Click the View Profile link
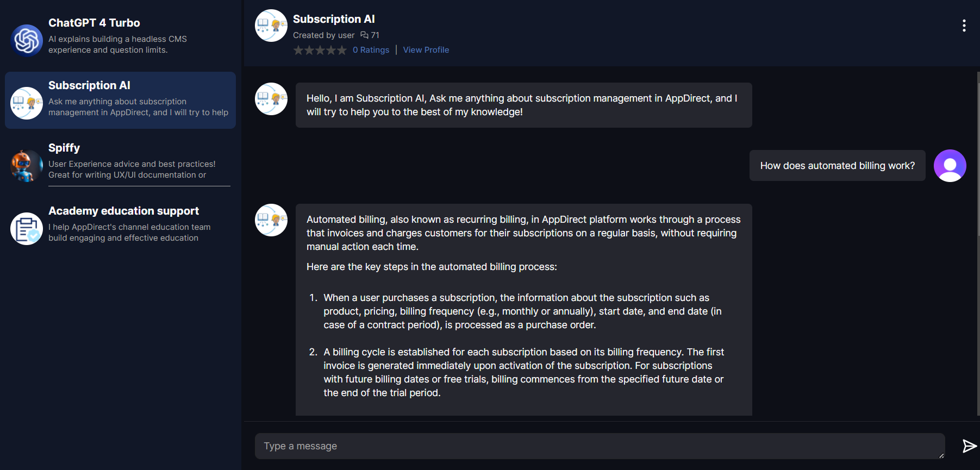The height and width of the screenshot is (470, 980). [x=426, y=50]
